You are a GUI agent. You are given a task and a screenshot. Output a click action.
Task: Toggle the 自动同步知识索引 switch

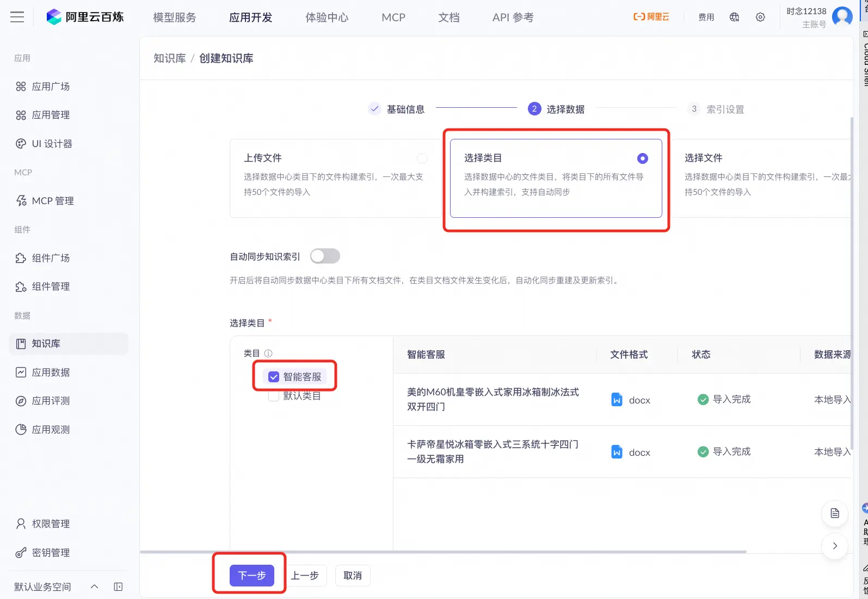click(325, 256)
